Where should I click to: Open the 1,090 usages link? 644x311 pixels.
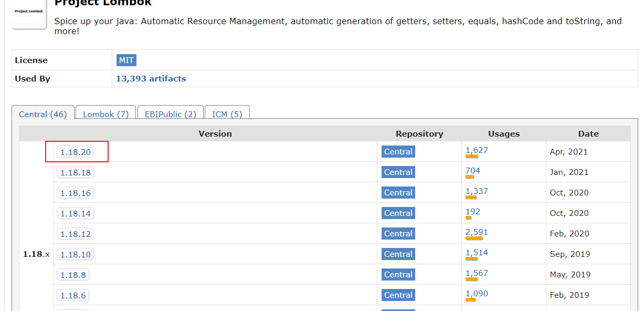click(x=477, y=294)
